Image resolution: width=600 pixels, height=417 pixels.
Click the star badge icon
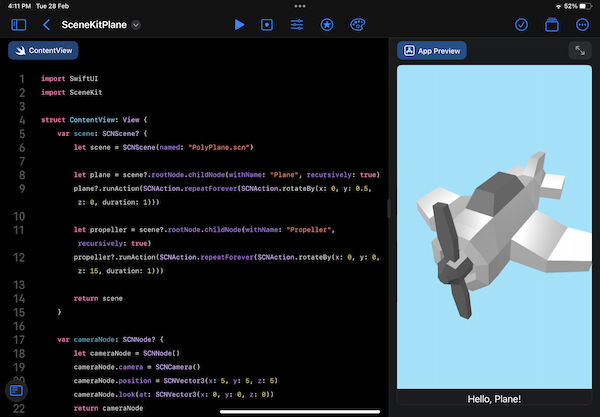pyautogui.click(x=327, y=25)
